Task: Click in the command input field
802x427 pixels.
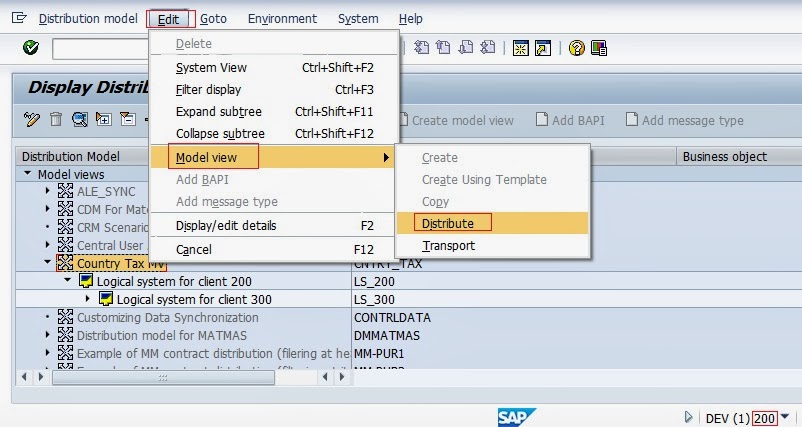Action: point(101,48)
